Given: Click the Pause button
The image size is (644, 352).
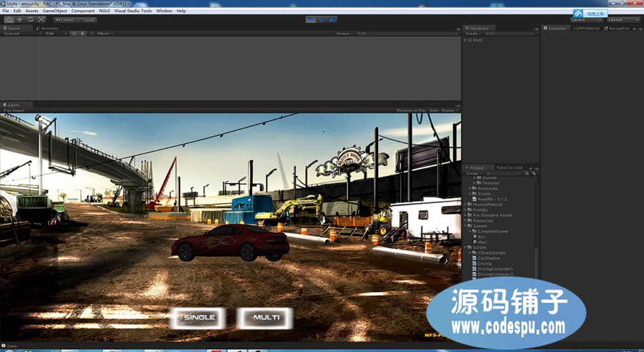Looking at the screenshot, I should click(322, 20).
